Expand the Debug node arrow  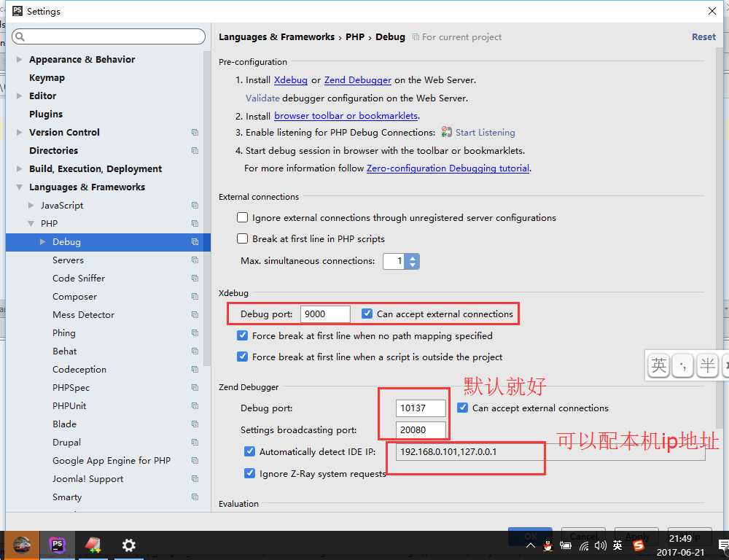click(43, 242)
